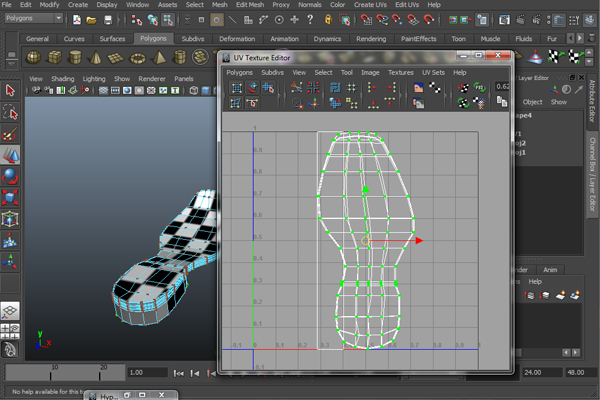The width and height of the screenshot is (600, 400).
Task: Create a polygon cube from shelf
Action: pyautogui.click(x=54, y=57)
